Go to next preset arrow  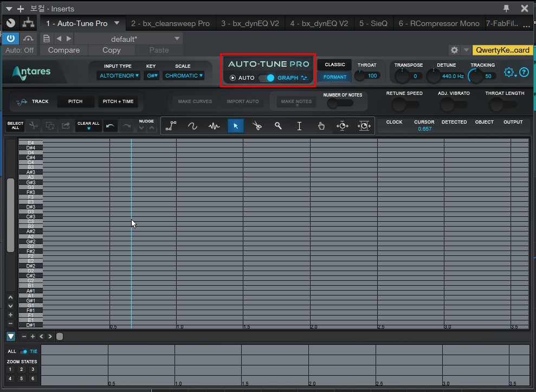[x=69, y=38]
